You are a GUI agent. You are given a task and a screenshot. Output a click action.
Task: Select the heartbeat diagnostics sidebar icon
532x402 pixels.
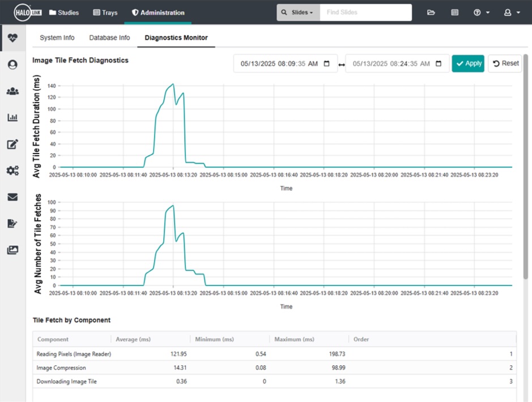pos(12,37)
